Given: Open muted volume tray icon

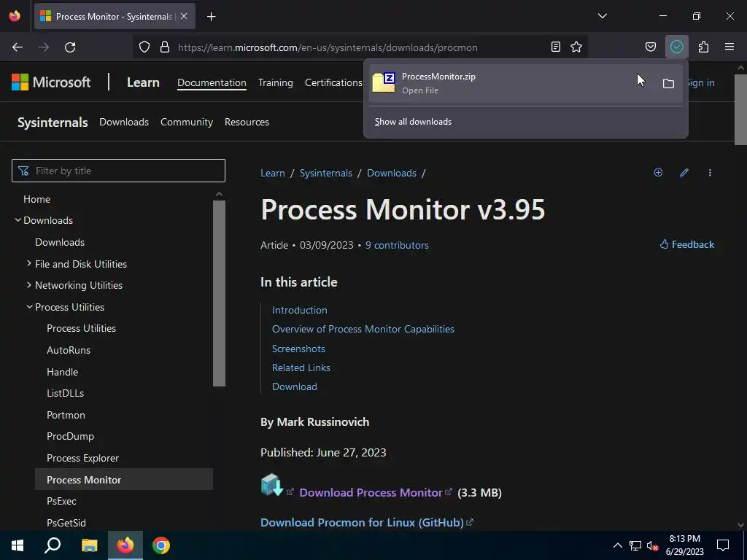Looking at the screenshot, I should (653, 545).
